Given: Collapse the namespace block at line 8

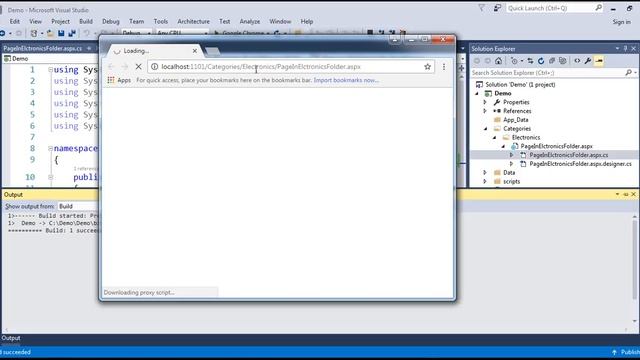Looking at the screenshot, I should click(51, 149).
